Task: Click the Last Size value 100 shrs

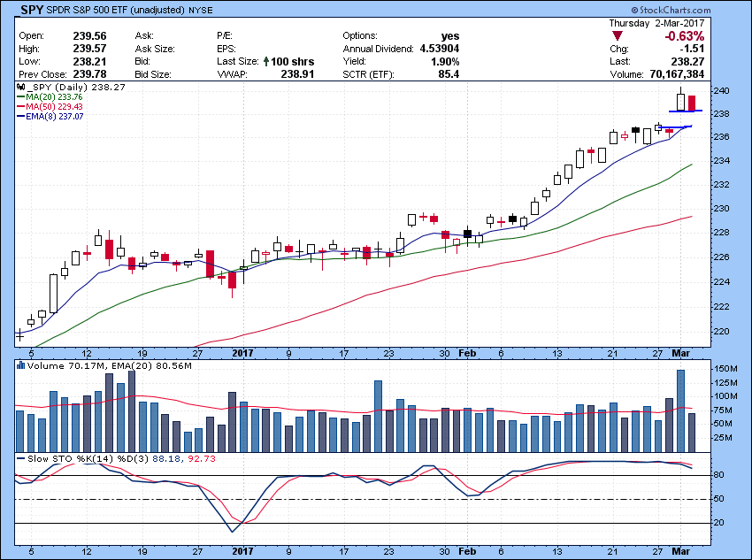Action: click(x=293, y=61)
